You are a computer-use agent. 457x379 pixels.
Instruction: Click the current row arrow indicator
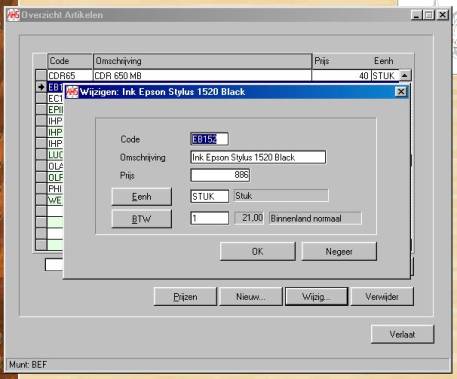coord(41,87)
